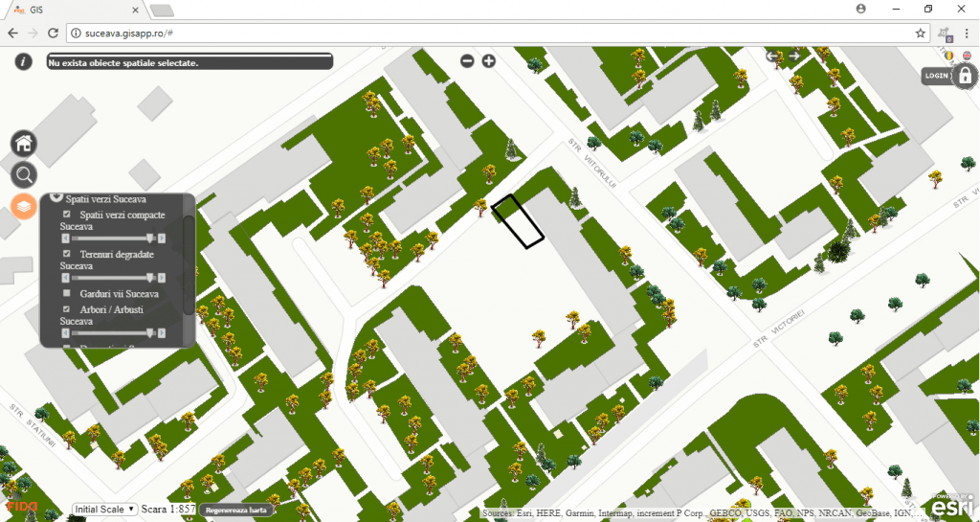Reload the browser page
The height and width of the screenshot is (522, 980).
tap(54, 34)
